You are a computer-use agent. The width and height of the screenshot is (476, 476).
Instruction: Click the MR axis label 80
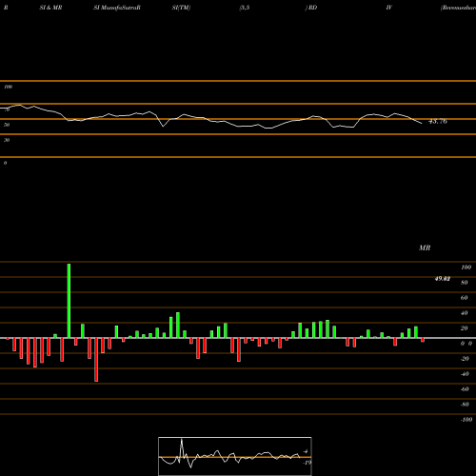tap(465, 283)
